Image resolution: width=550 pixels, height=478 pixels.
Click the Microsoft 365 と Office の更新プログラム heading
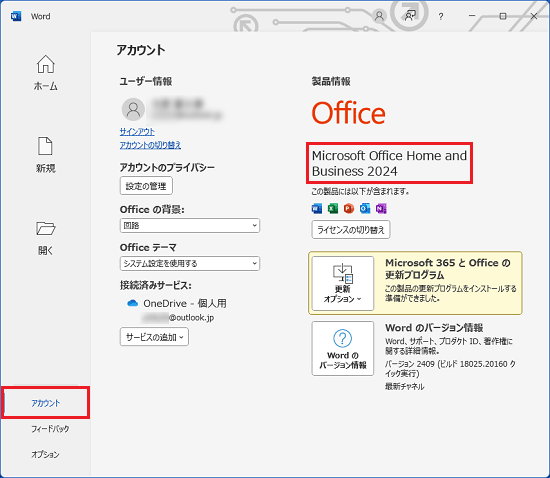coord(448,269)
